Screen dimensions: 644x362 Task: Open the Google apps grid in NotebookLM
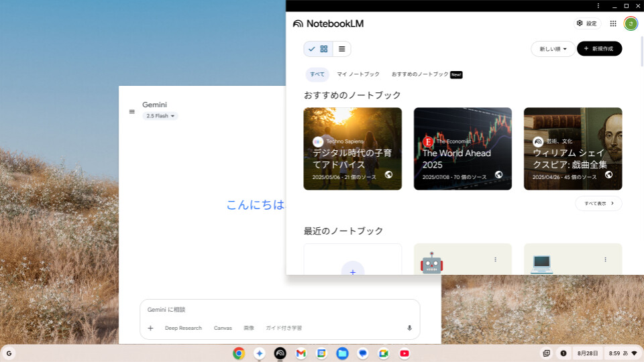click(x=613, y=23)
